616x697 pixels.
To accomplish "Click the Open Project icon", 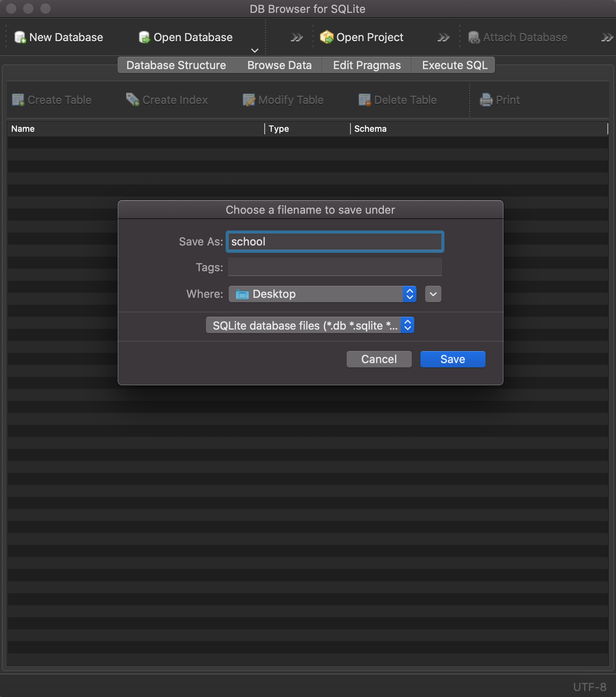I will [x=327, y=37].
